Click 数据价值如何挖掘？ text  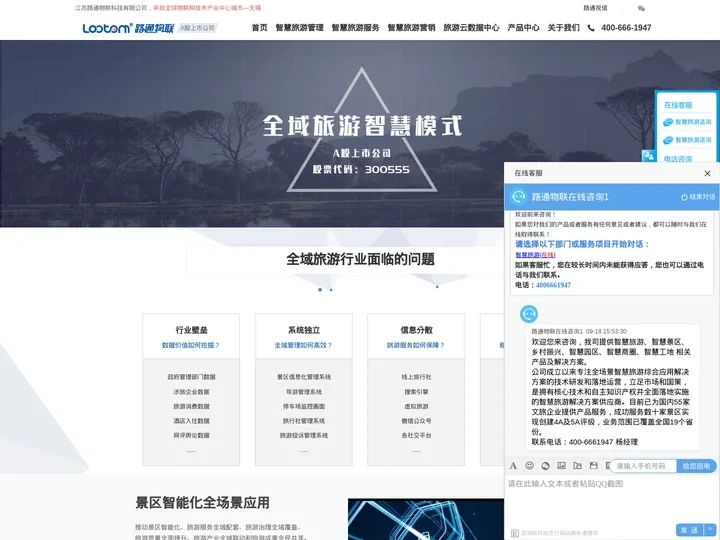(191, 345)
